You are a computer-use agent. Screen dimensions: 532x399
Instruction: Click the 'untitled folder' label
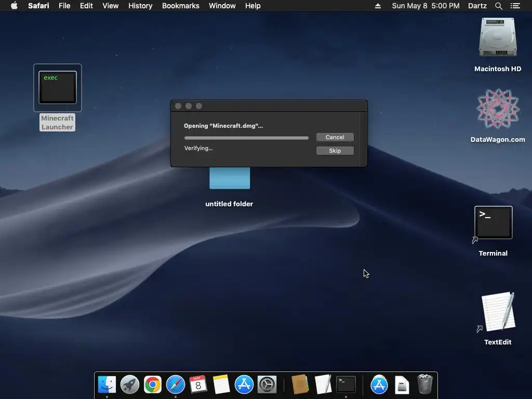pos(229,204)
